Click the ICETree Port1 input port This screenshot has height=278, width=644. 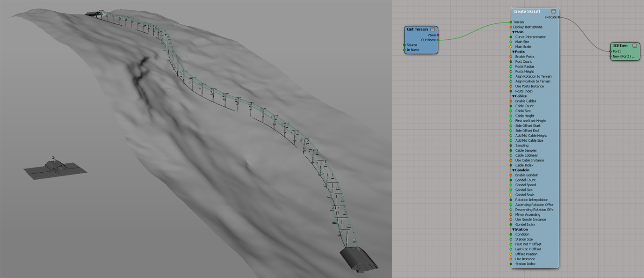tap(611, 51)
